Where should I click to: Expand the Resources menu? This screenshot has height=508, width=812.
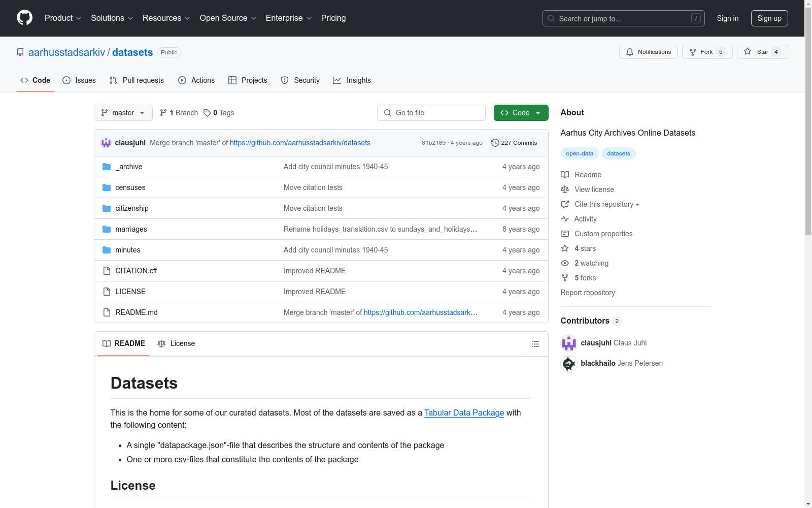[166, 18]
